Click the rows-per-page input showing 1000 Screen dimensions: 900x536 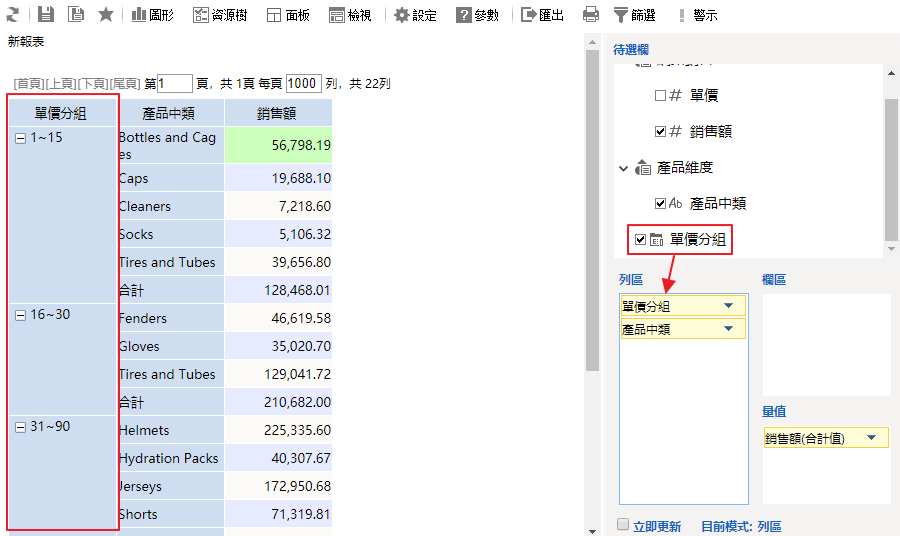(303, 84)
